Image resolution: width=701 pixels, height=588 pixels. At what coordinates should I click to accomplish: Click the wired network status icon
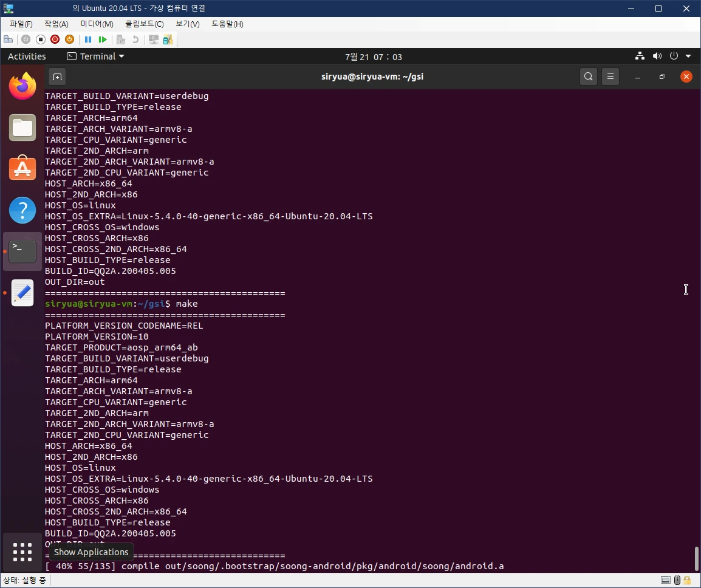640,56
